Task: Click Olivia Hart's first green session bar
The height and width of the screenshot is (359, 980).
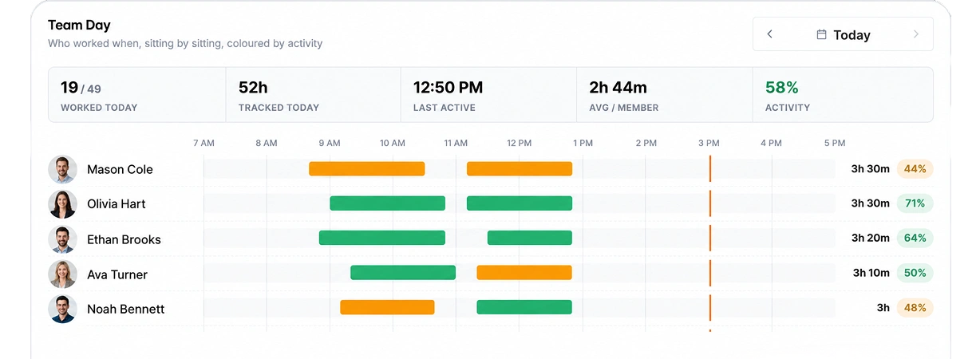Action: point(388,203)
